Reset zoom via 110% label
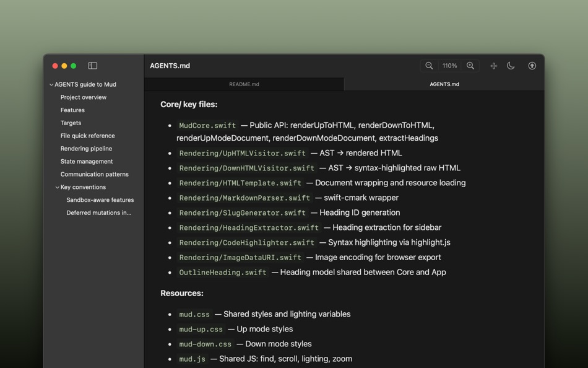Viewport: 588px width, 368px height. point(449,66)
